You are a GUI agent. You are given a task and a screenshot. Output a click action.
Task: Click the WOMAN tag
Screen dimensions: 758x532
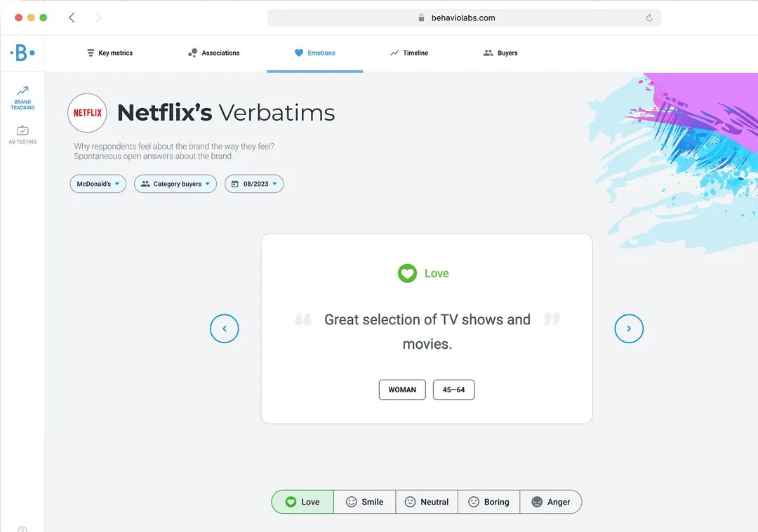(402, 390)
